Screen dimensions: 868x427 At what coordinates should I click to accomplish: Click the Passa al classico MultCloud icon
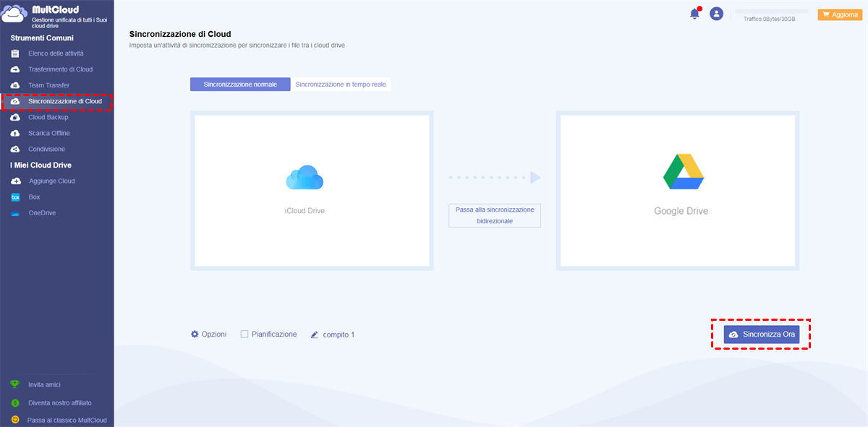[x=14, y=420]
